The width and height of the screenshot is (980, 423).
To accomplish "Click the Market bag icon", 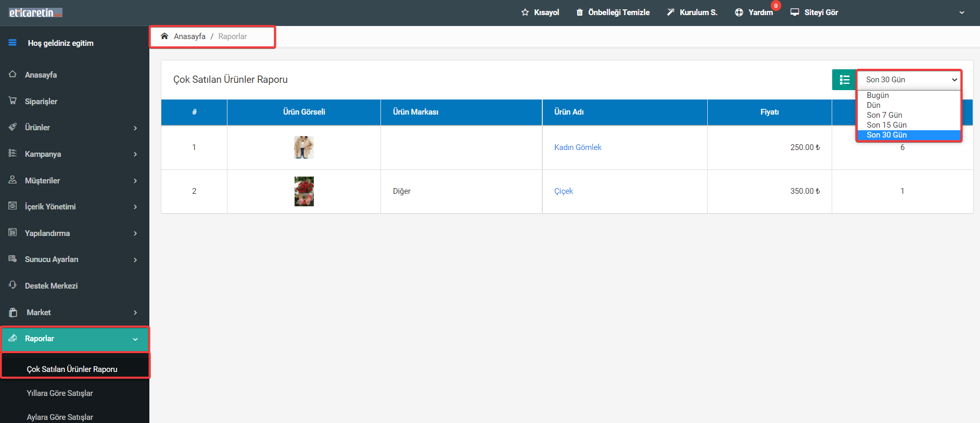I will tap(13, 312).
